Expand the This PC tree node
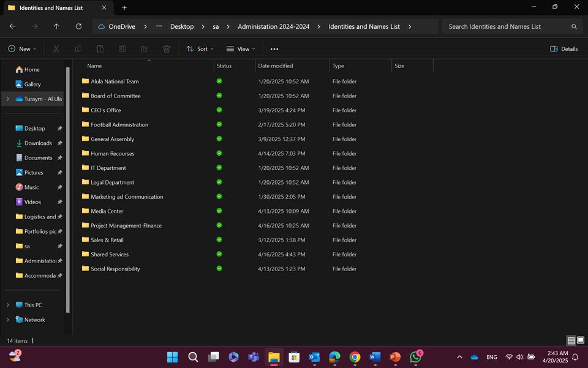 coord(8,305)
